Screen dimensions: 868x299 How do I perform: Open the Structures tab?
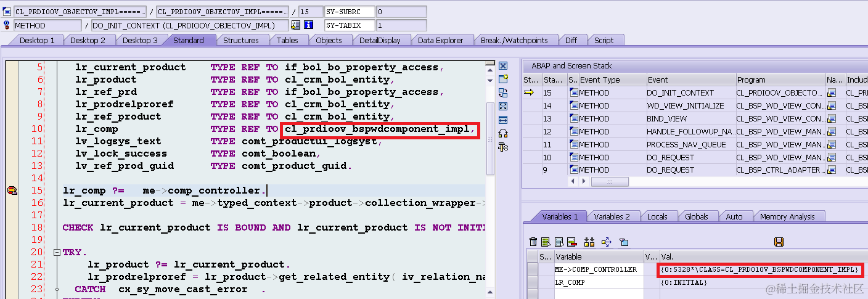point(240,40)
